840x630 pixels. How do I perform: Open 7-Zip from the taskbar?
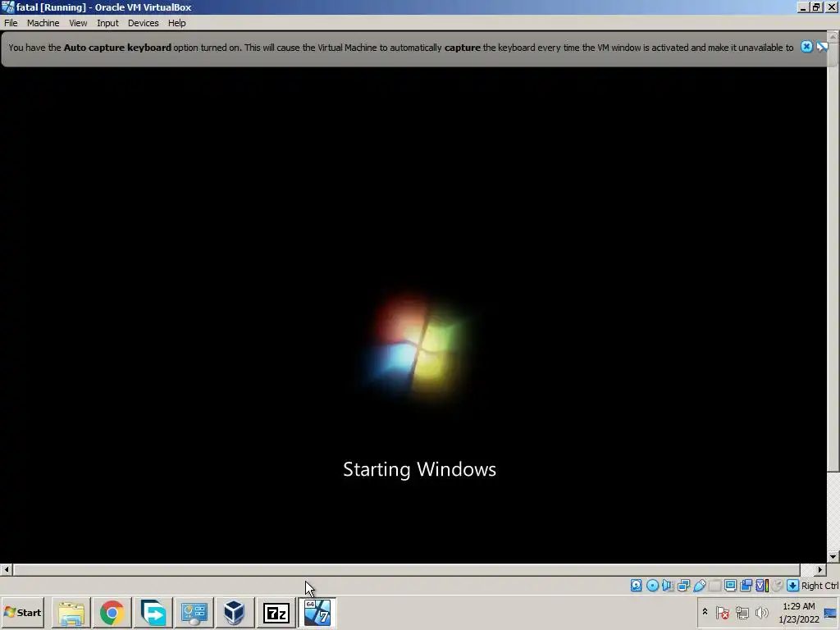pos(276,612)
